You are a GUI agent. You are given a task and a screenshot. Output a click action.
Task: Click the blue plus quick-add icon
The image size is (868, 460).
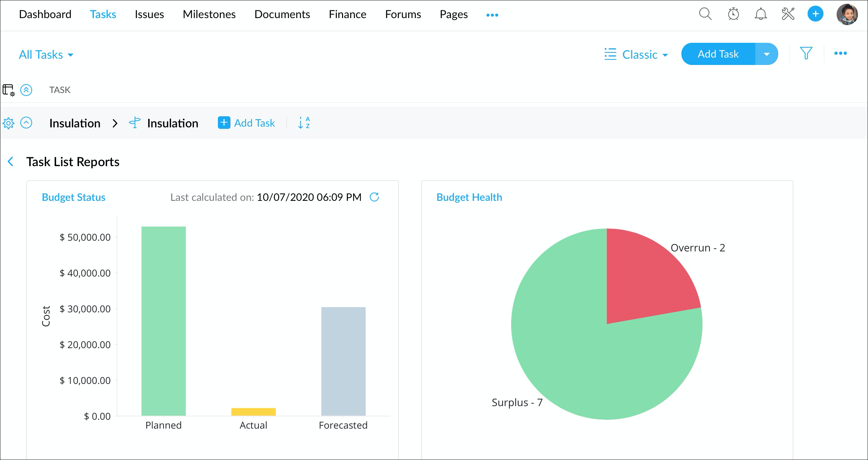(x=815, y=14)
